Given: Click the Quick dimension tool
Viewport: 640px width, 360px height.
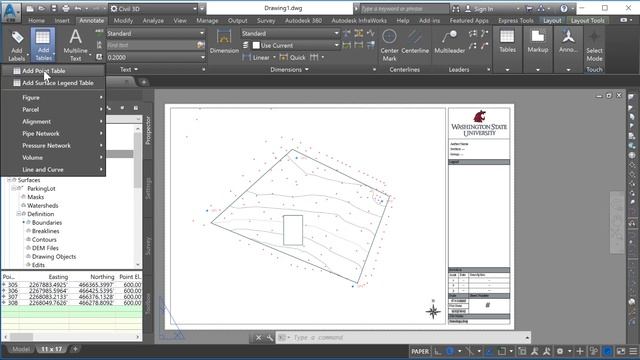Looking at the screenshot, I should click(293, 58).
